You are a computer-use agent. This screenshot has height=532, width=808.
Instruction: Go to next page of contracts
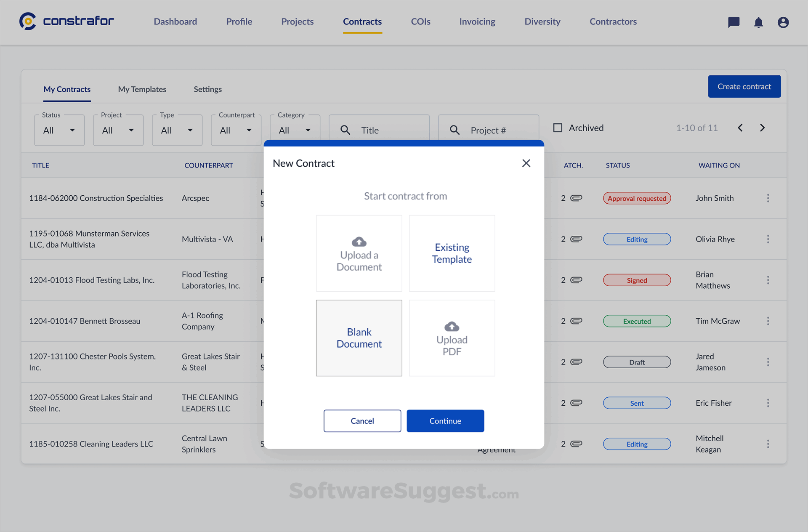pyautogui.click(x=762, y=128)
